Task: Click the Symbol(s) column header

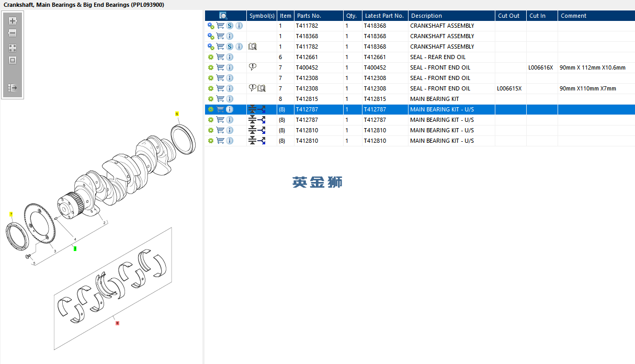Action: click(262, 16)
